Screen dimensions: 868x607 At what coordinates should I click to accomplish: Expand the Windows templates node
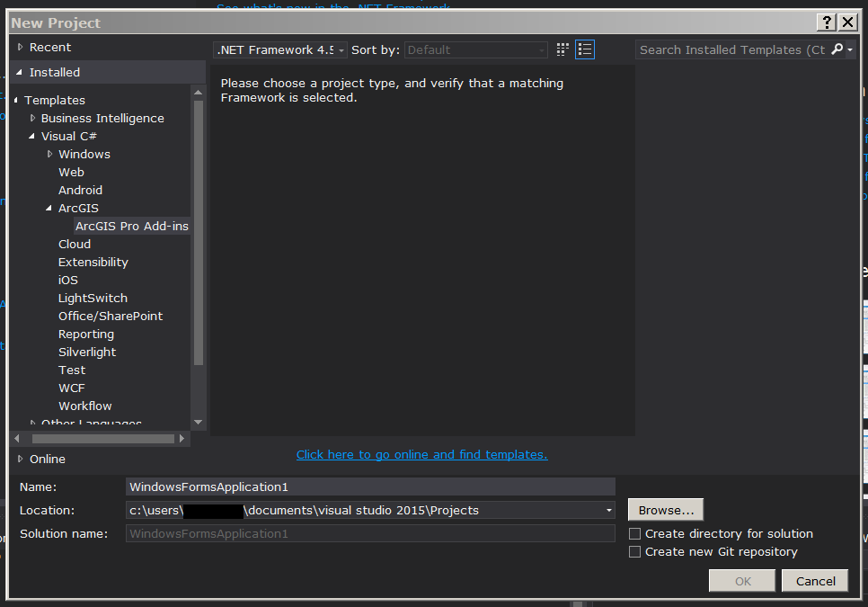[x=49, y=154]
